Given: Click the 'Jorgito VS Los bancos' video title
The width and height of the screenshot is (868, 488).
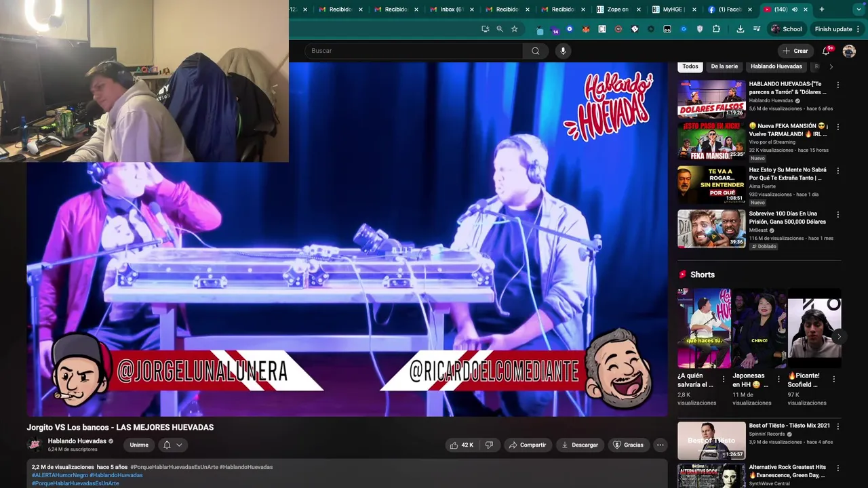Looking at the screenshot, I should (x=120, y=427).
